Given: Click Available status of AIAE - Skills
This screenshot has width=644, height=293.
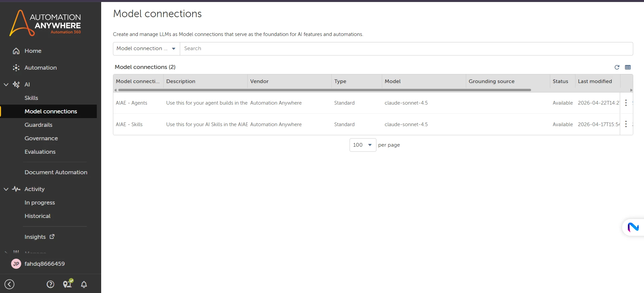Looking at the screenshot, I should [x=563, y=124].
